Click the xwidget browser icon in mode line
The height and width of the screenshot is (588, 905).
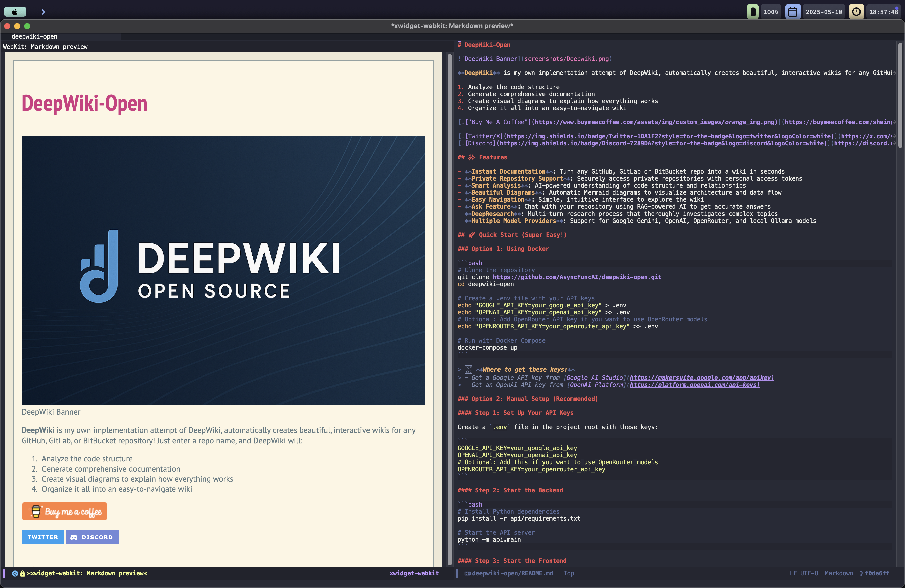click(15, 573)
